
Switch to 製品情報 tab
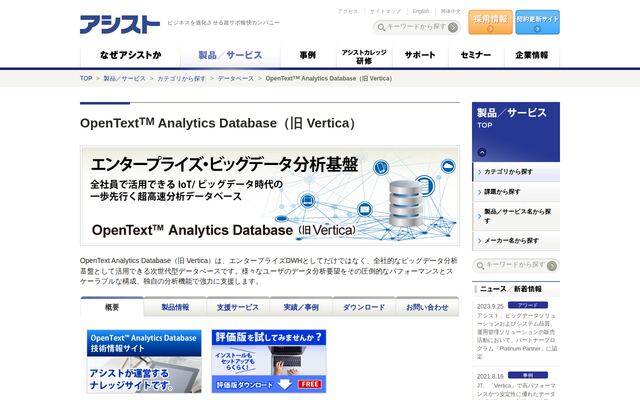coord(175,307)
